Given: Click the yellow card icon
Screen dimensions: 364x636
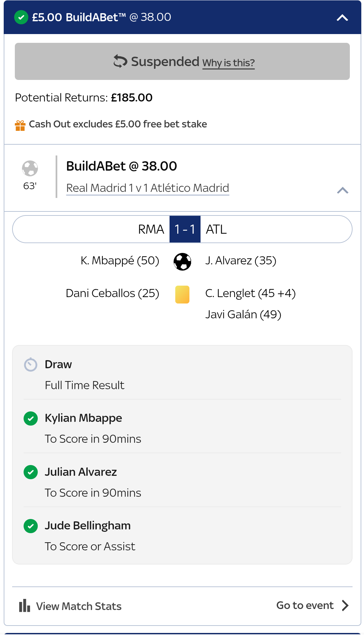Looking at the screenshot, I should coord(182,294).
